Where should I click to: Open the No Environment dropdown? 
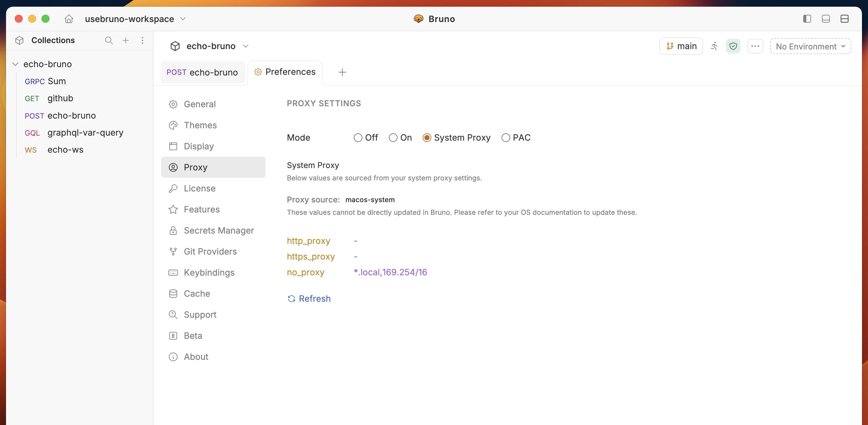[810, 46]
